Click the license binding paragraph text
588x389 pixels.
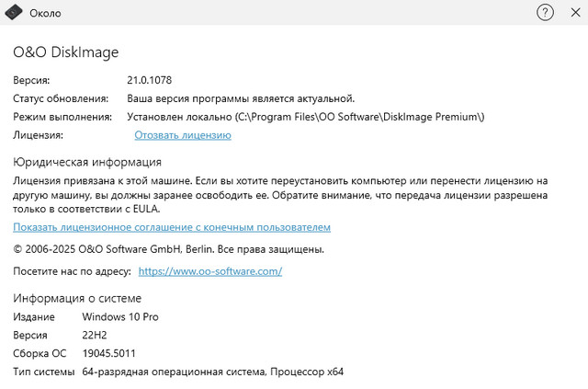pyautogui.click(x=280, y=196)
